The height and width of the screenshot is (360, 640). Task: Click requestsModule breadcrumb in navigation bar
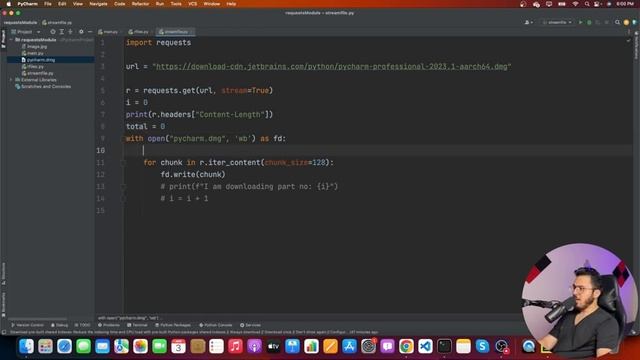[x=20, y=22]
